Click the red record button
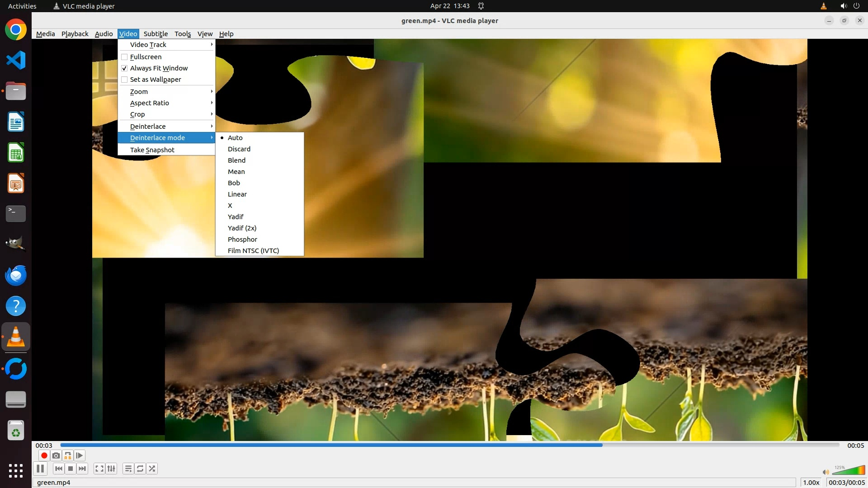Viewport: 868px width, 488px height. (44, 455)
